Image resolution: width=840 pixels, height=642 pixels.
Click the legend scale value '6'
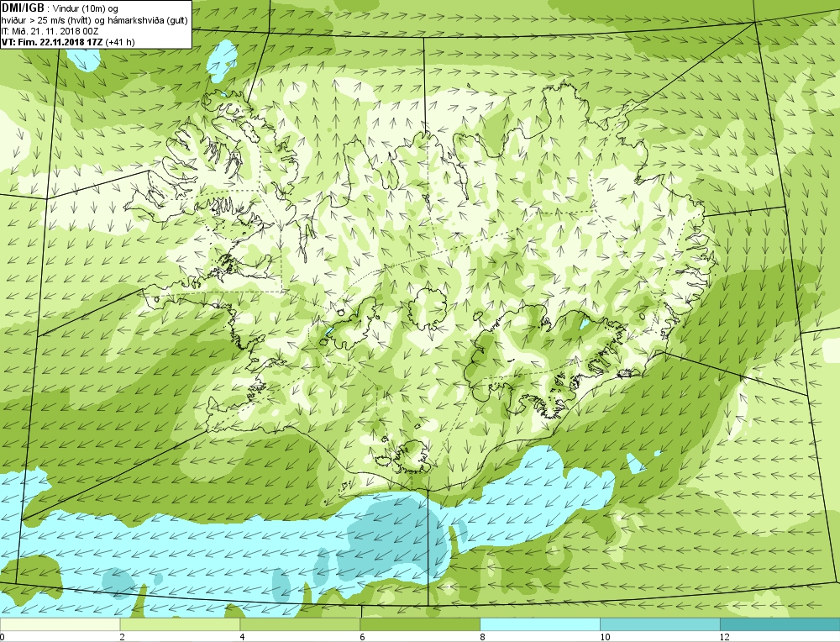(363, 637)
